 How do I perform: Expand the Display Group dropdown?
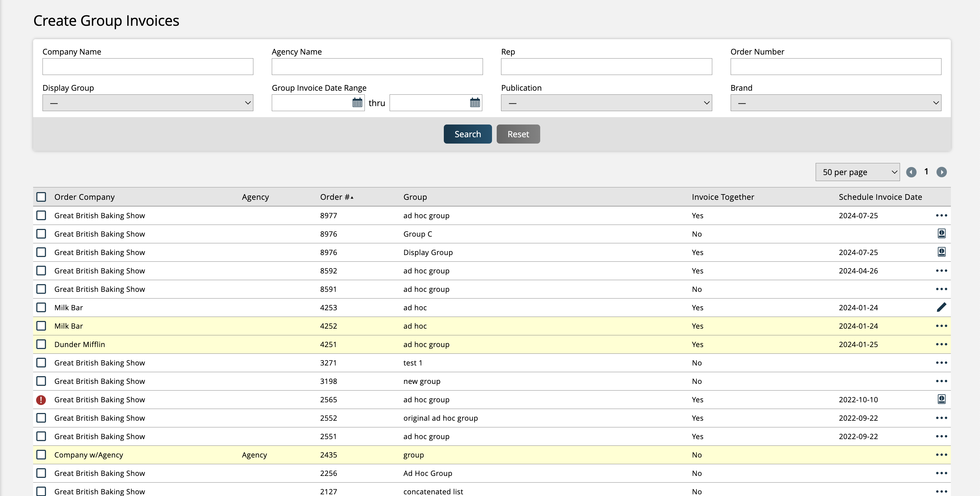(x=148, y=103)
